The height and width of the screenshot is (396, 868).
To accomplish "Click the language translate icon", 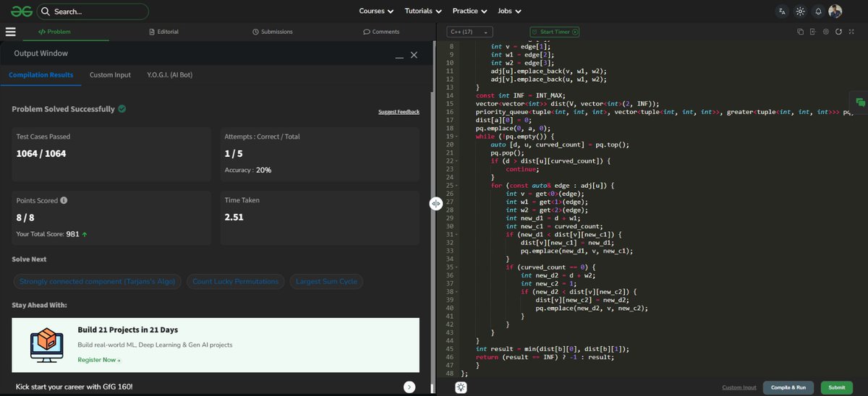I will 782,11.
